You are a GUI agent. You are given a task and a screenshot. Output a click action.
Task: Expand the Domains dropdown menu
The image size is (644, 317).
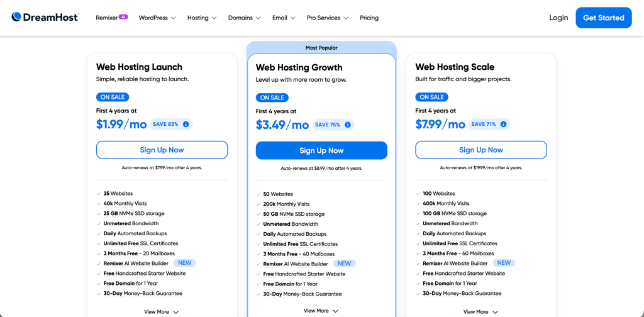point(245,18)
